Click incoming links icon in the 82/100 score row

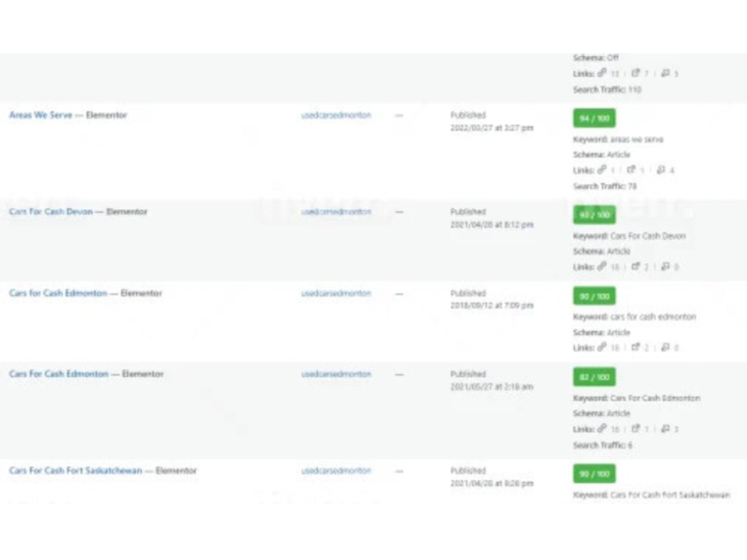pyautogui.click(x=666, y=429)
